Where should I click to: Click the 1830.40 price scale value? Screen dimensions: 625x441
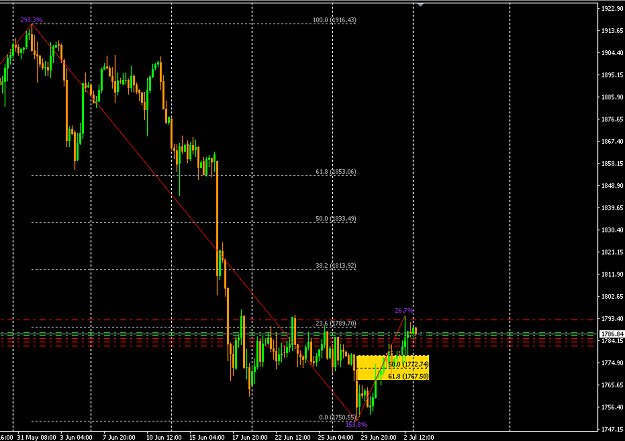click(612, 230)
